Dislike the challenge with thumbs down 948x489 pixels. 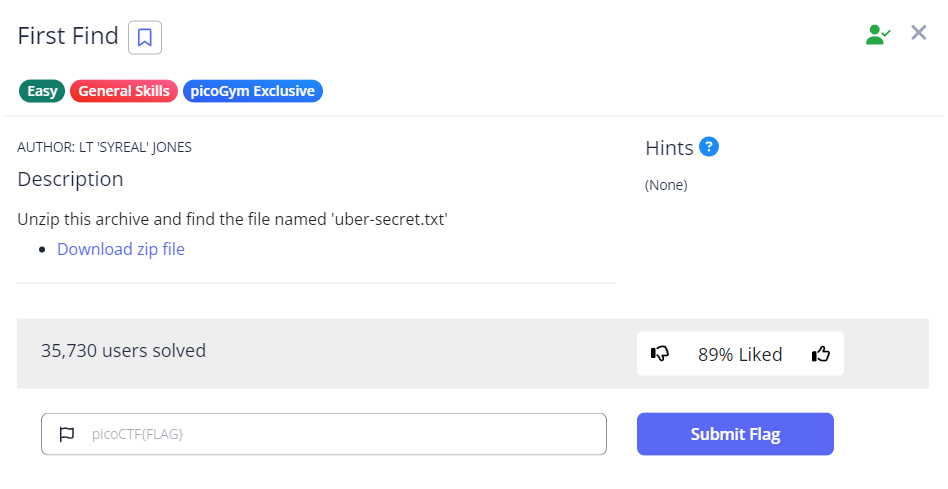pyautogui.click(x=660, y=353)
